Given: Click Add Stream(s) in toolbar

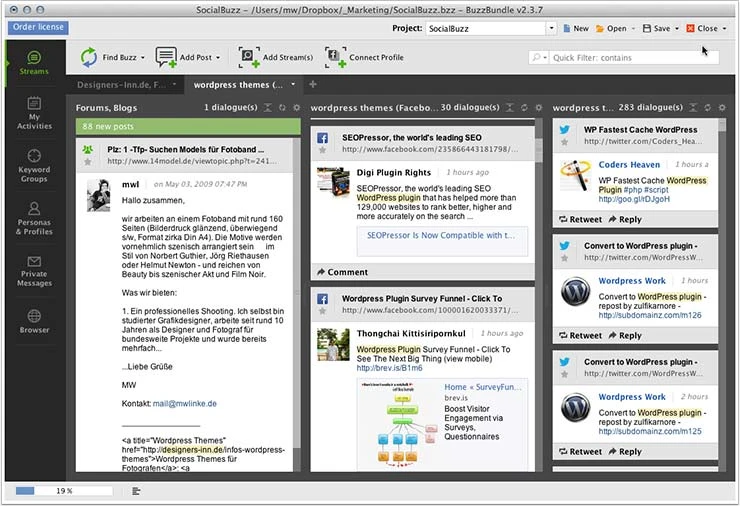Looking at the screenshot, I should (x=276, y=58).
